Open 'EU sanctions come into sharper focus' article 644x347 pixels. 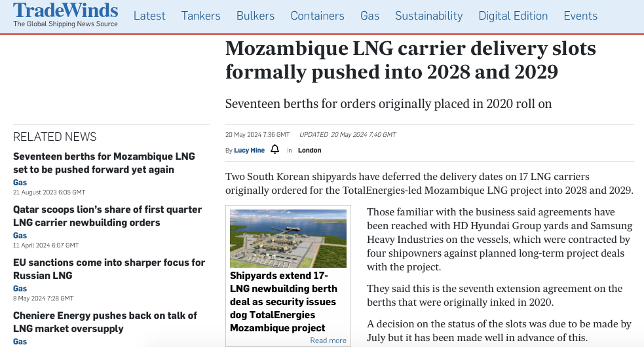point(109,269)
